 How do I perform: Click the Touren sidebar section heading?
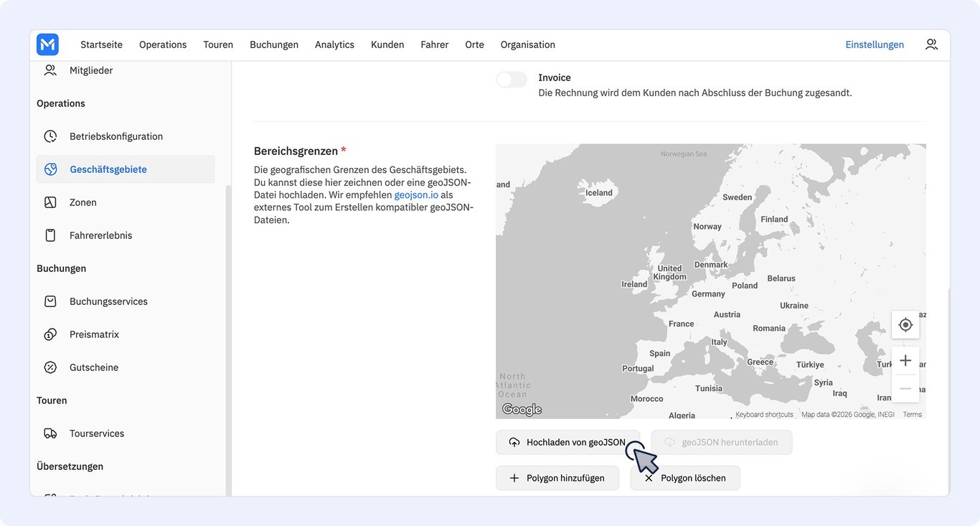[x=52, y=400]
